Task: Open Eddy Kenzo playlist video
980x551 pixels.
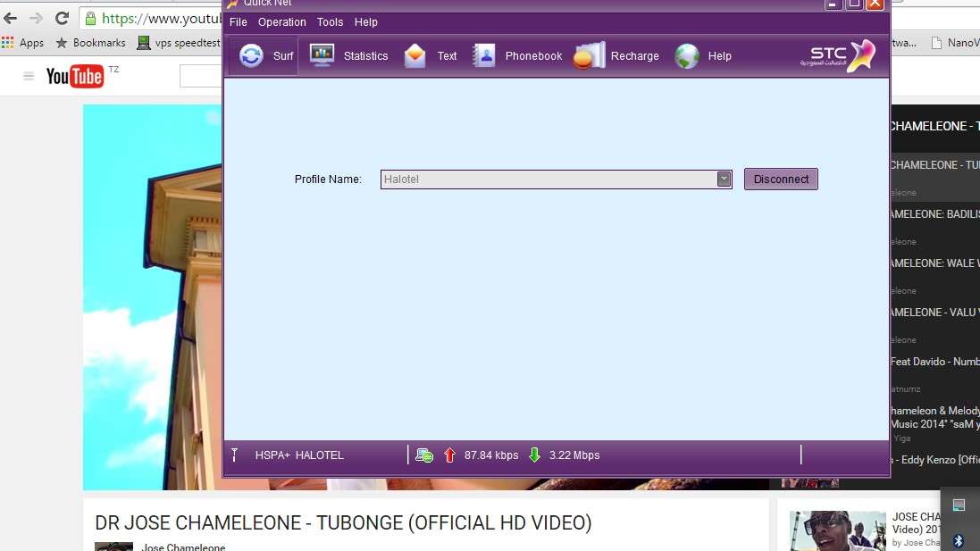Action: 935,460
